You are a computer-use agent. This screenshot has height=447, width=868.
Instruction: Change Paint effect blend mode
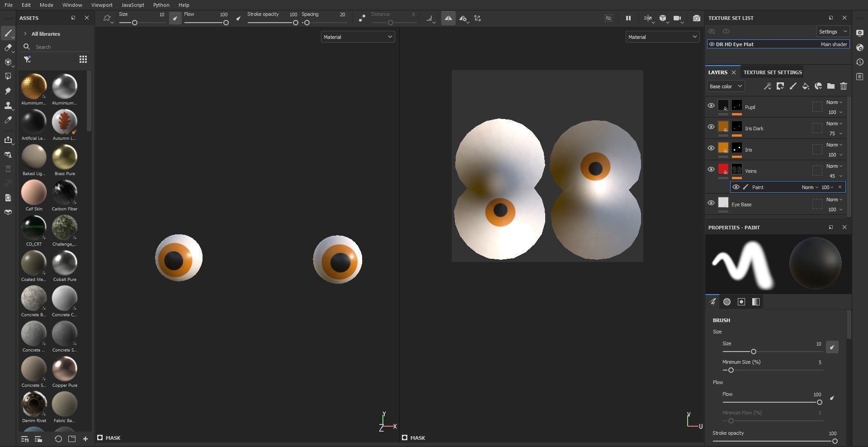810,187
